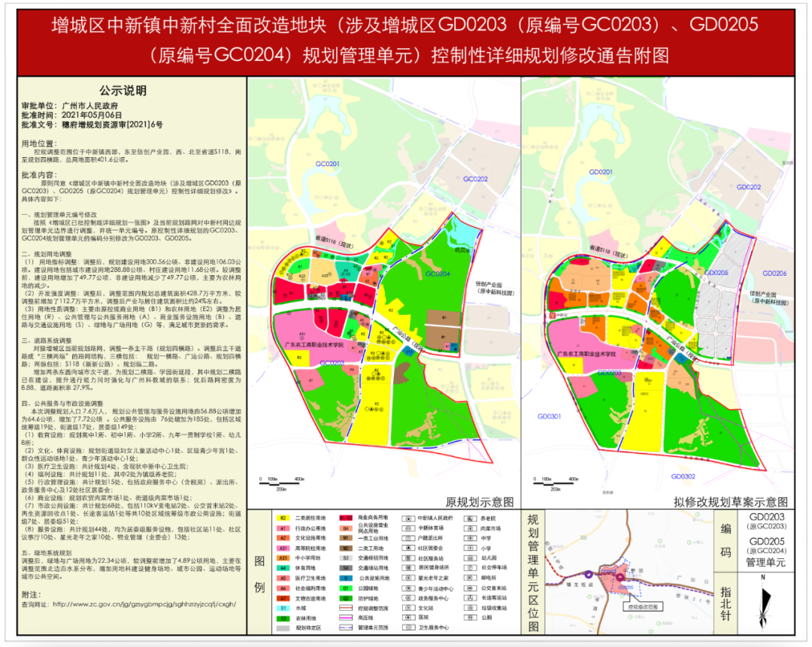Click the 控规调整范围 red line symbol
The image size is (812, 647).
[345, 608]
